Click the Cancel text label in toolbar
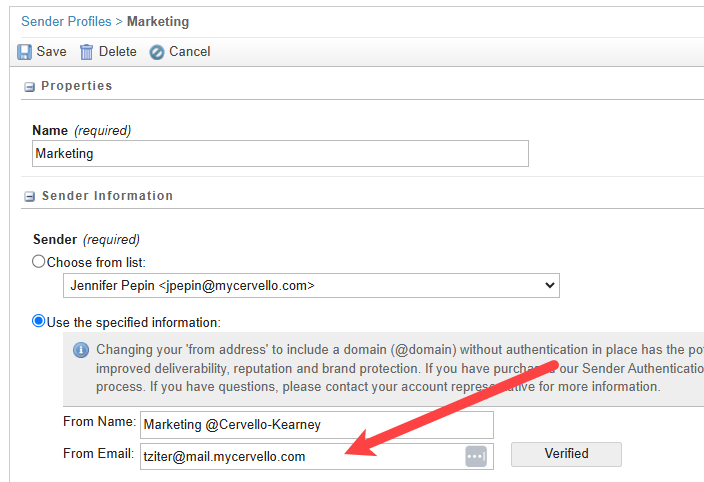704x482 pixels. click(189, 52)
